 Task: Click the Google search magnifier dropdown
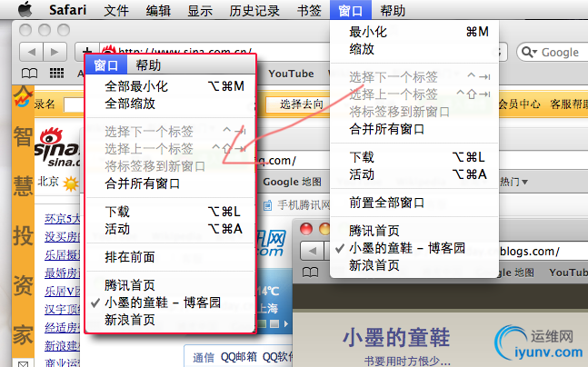point(529,52)
